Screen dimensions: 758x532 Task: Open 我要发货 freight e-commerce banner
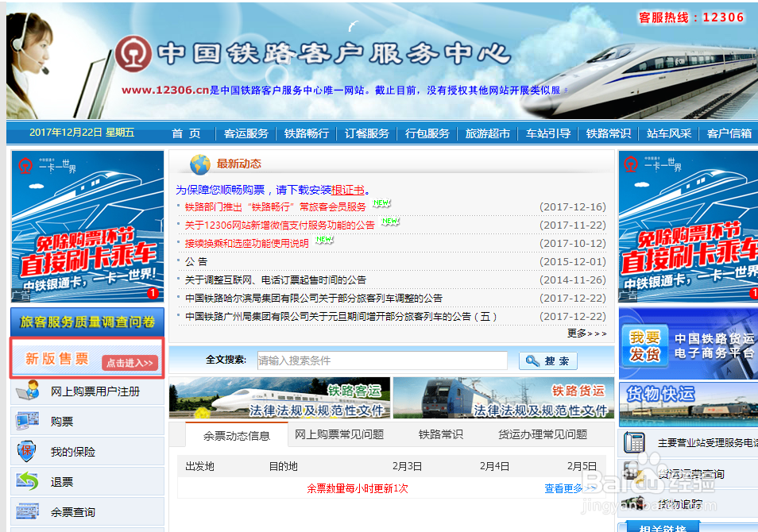688,344
